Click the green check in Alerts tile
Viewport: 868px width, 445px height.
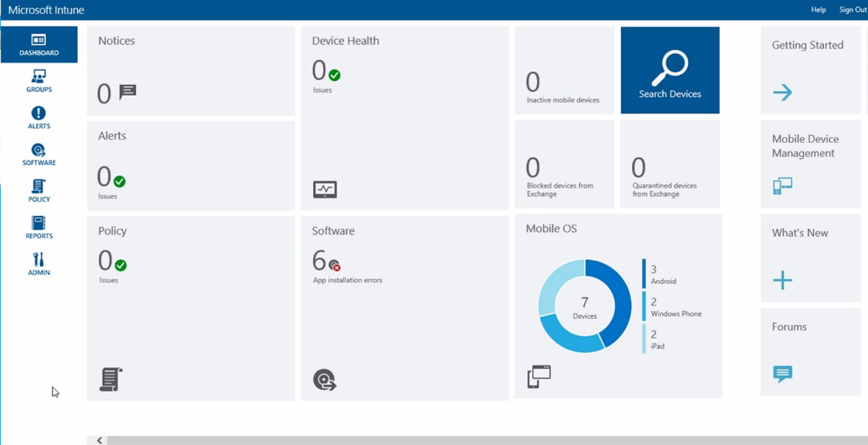point(120,182)
